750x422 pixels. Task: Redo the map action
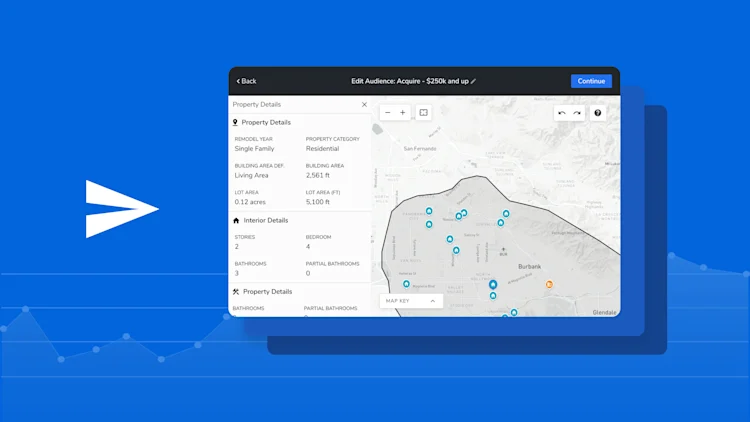point(577,113)
